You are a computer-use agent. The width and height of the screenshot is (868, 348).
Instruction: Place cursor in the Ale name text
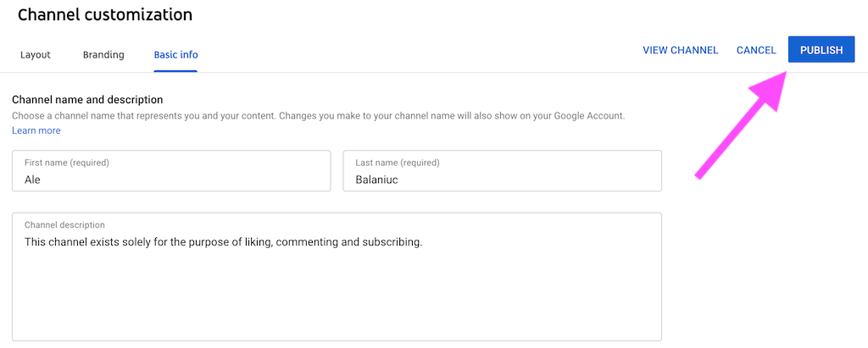coord(32,180)
